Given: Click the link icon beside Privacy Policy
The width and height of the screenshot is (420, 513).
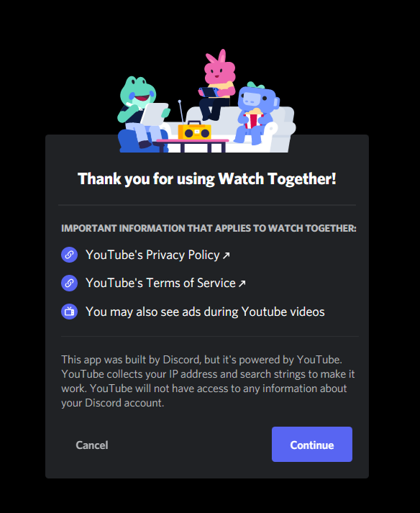Looking at the screenshot, I should [69, 255].
